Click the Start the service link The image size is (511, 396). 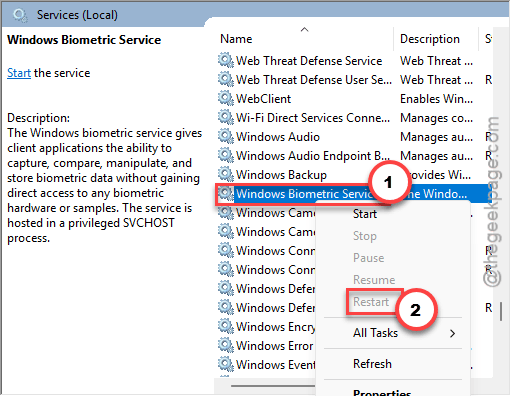point(19,73)
